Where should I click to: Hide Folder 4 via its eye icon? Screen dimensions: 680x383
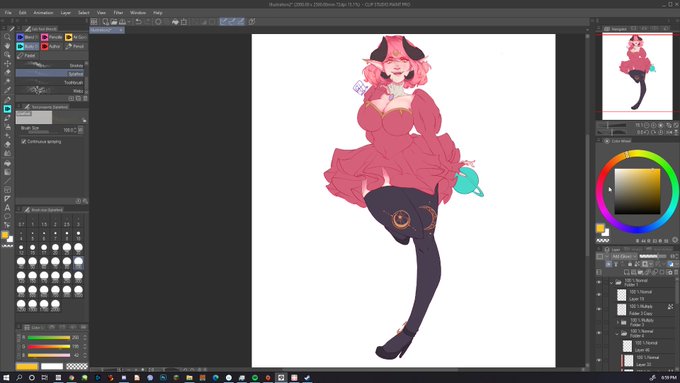(599, 333)
